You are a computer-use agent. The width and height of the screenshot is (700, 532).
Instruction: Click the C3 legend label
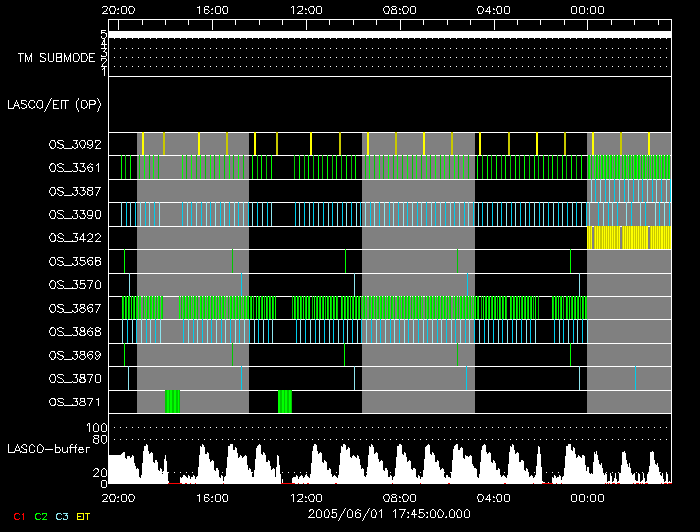coord(63,516)
